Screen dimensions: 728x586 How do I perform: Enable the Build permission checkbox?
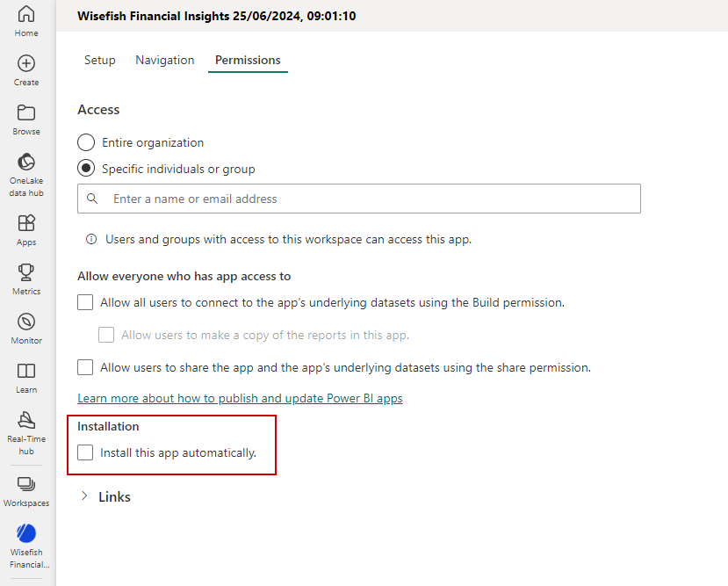coord(85,302)
